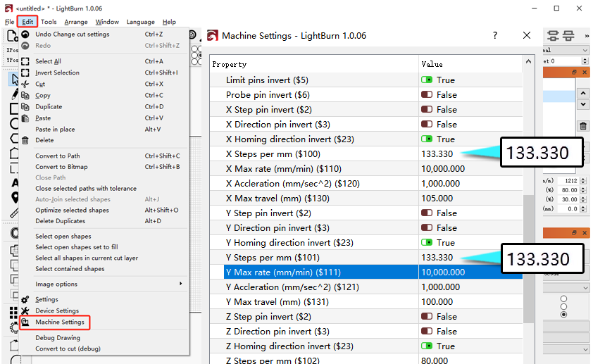Click the first align/distribute icon at top right
The width and height of the screenshot is (593, 364).
553,36
